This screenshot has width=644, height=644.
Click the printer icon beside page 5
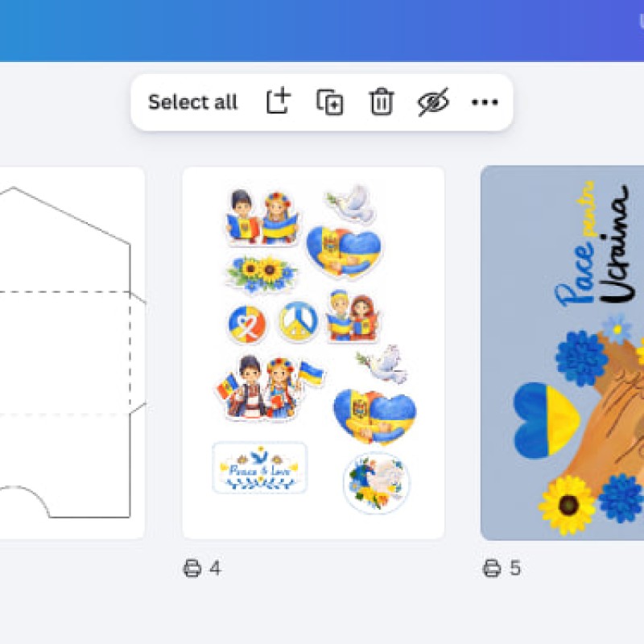point(492,568)
